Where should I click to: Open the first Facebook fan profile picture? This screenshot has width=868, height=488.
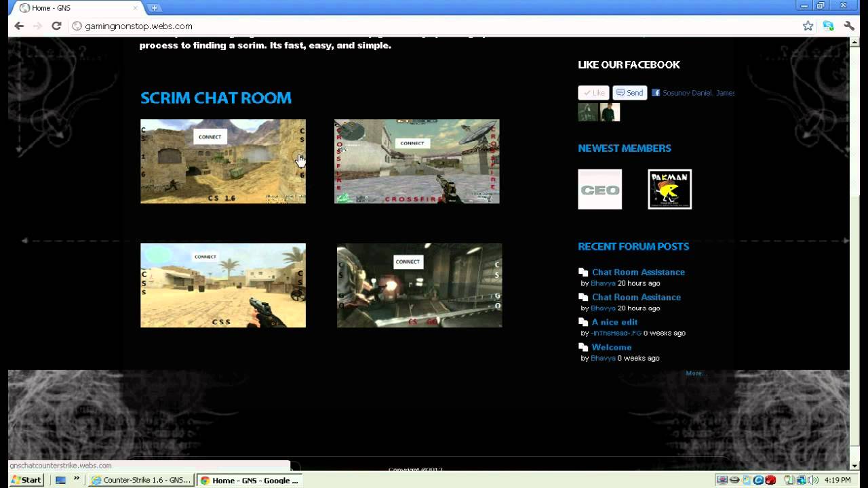click(587, 112)
